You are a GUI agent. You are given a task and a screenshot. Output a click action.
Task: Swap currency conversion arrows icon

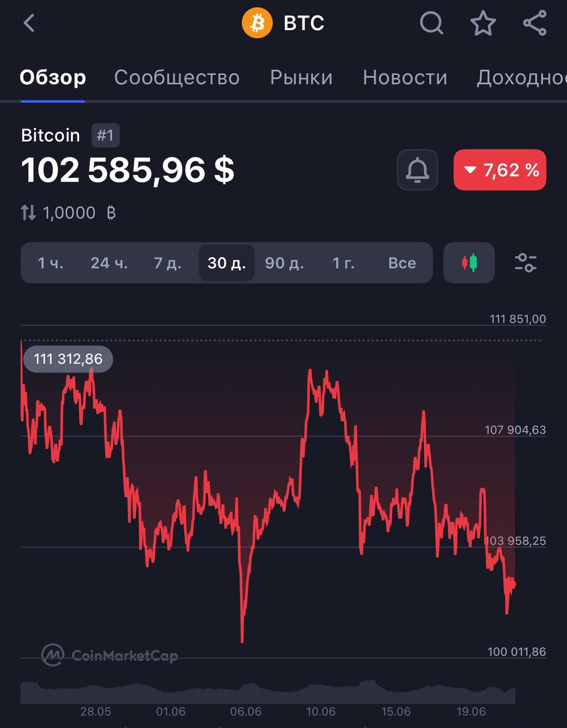click(28, 213)
